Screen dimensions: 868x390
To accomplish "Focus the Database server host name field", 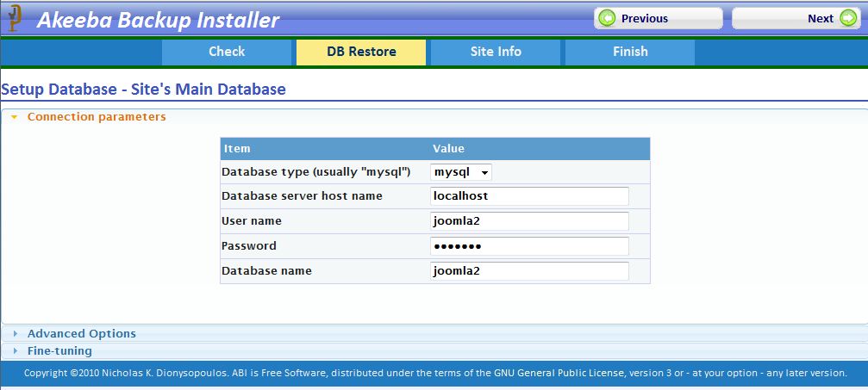I will click(x=529, y=196).
